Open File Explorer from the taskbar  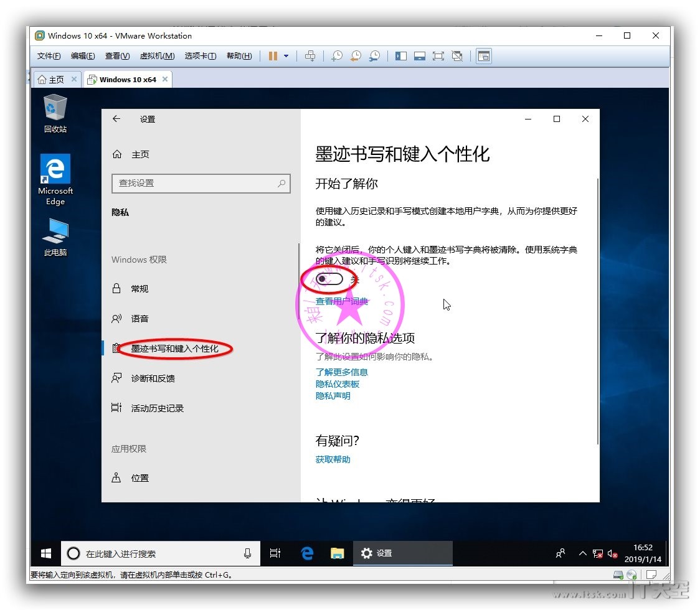[x=338, y=554]
